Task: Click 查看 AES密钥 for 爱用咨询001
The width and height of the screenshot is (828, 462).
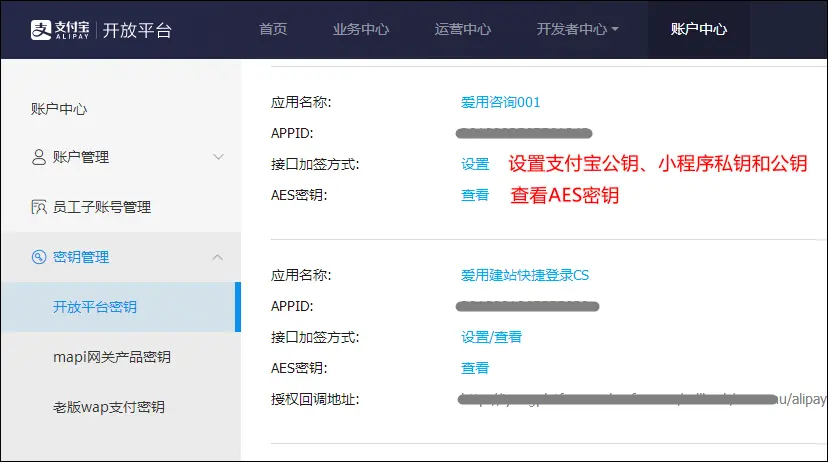Action: [x=475, y=195]
